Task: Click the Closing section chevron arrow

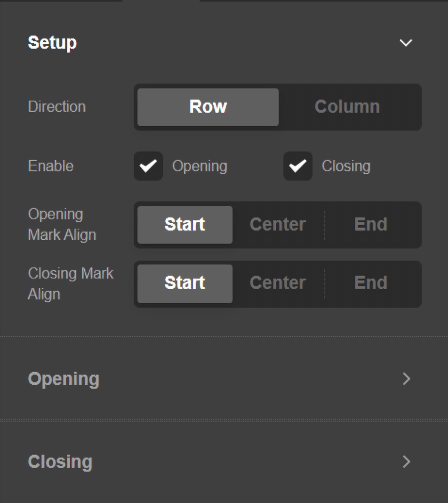Action: coord(406,462)
